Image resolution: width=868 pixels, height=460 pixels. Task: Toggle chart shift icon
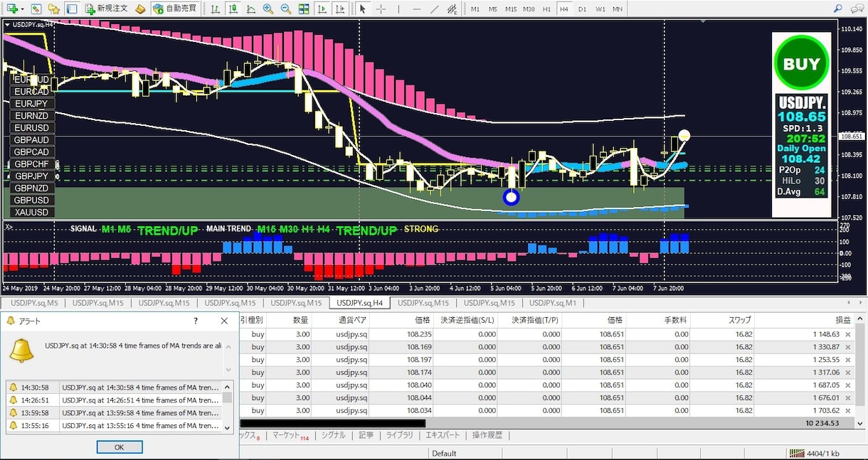(x=339, y=9)
